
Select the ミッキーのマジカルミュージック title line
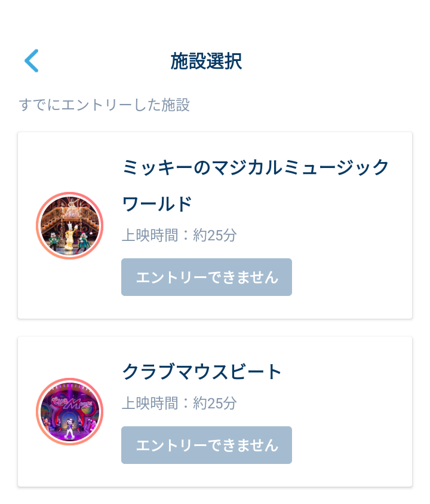click(x=256, y=167)
